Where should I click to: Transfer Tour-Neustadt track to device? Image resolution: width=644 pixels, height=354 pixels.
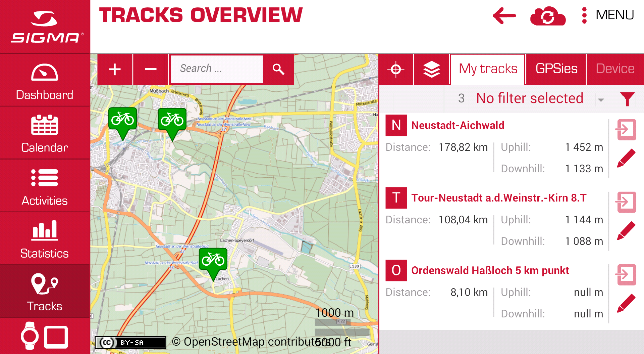click(x=626, y=202)
